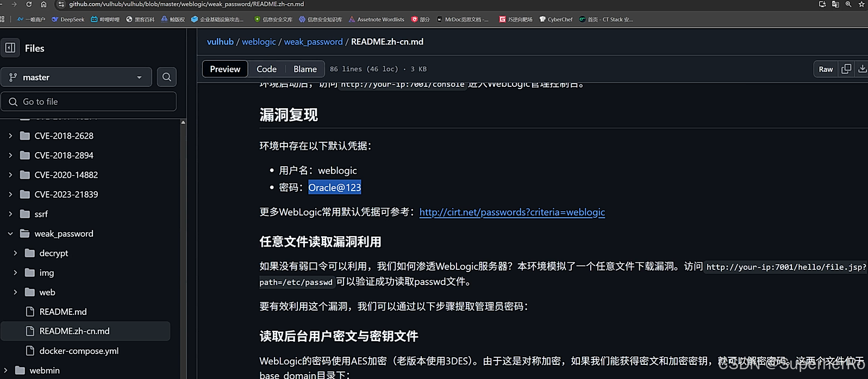This screenshot has height=379, width=868.
Task: Expand the CVE-2018-2628 folder
Action: tap(10, 136)
